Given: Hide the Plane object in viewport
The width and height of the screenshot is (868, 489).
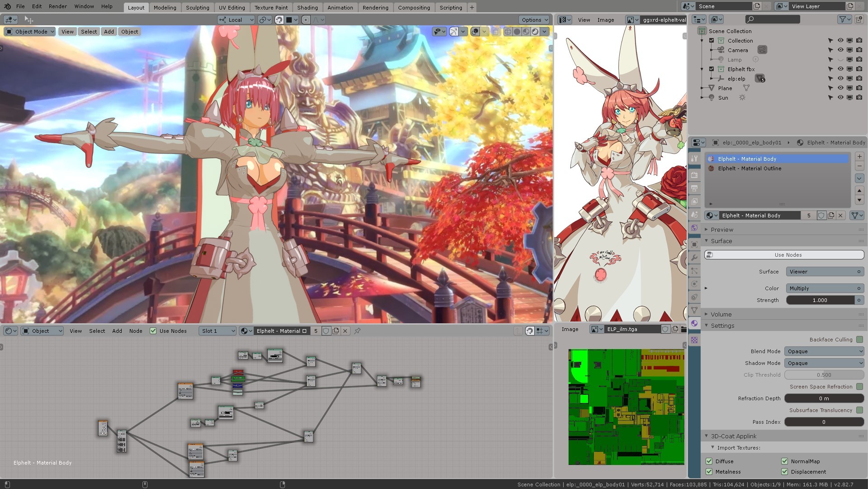Looking at the screenshot, I should click(840, 88).
